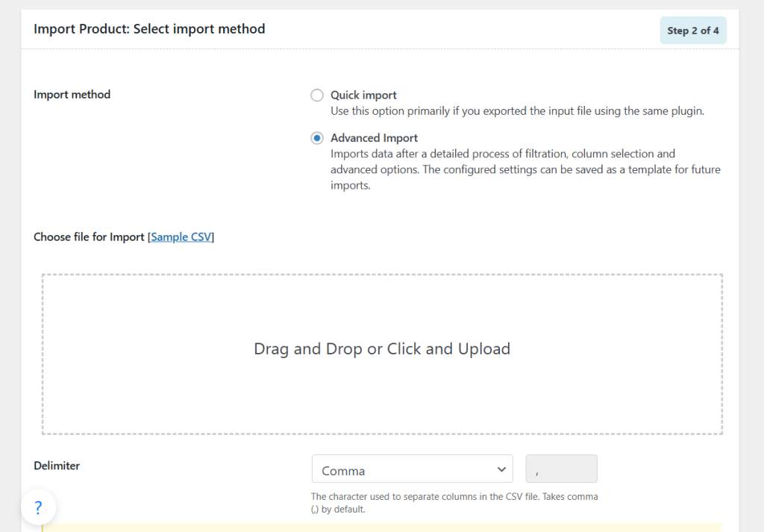Click the 'Choose file for Import' label

[89, 237]
